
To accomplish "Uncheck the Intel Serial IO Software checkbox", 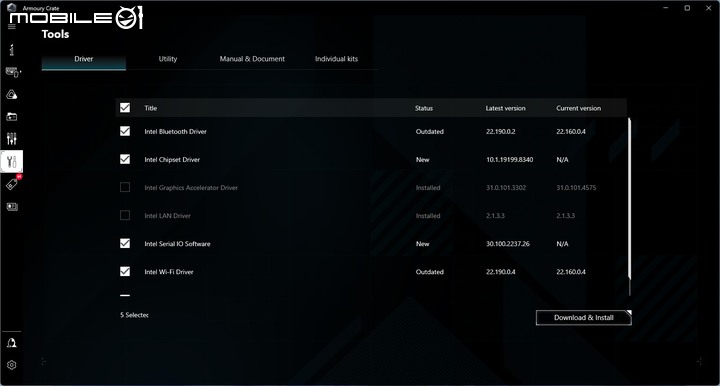I will tap(125, 243).
